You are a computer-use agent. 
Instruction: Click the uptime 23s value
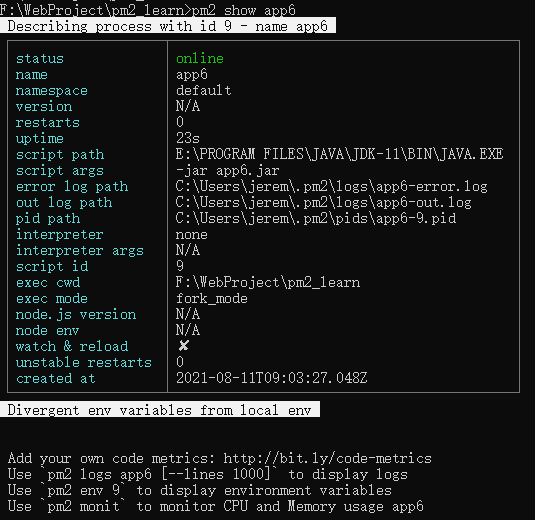click(188, 138)
